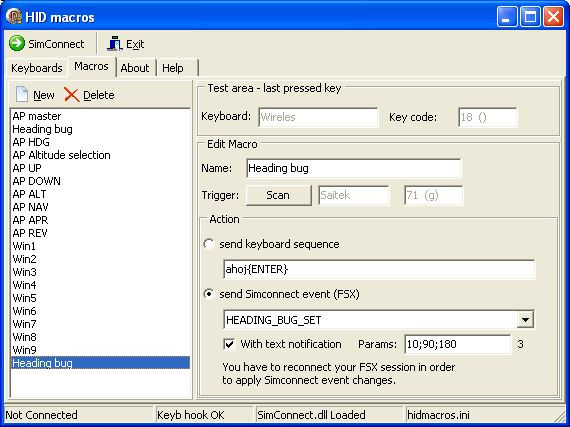Click the Scan trigger button
The image size is (570, 427).
[278, 195]
